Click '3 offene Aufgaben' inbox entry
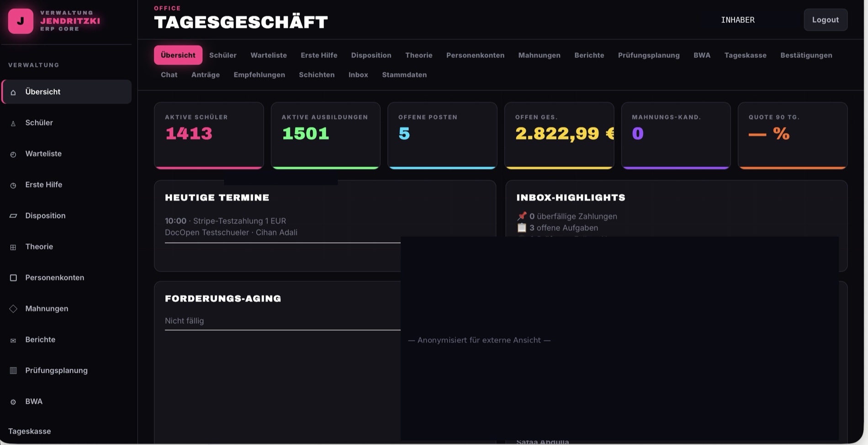The height and width of the screenshot is (445, 868). click(557, 228)
